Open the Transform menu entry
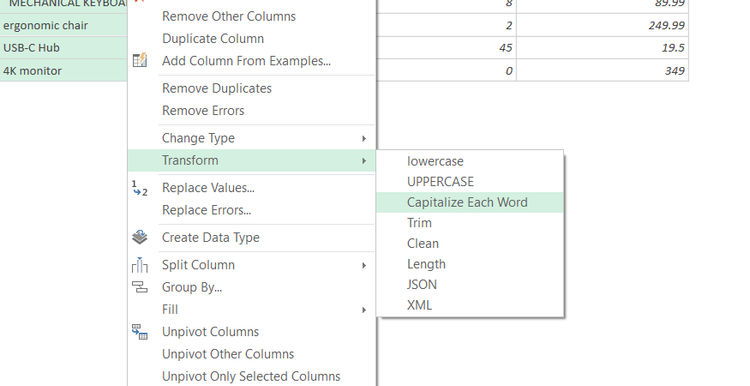Viewport: 750px width, 386px height. pos(252,160)
